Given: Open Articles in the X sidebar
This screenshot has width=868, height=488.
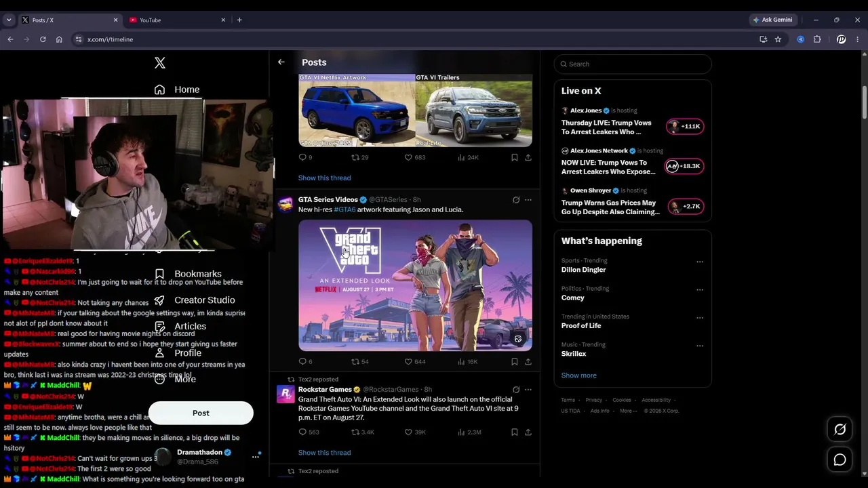Looking at the screenshot, I should [x=180, y=327].
